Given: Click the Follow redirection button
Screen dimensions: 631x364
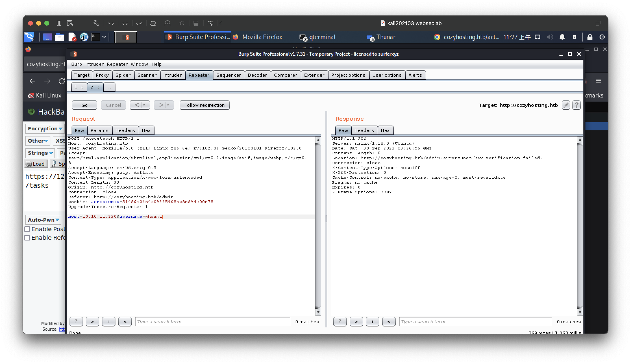Looking at the screenshot, I should pyautogui.click(x=204, y=105).
